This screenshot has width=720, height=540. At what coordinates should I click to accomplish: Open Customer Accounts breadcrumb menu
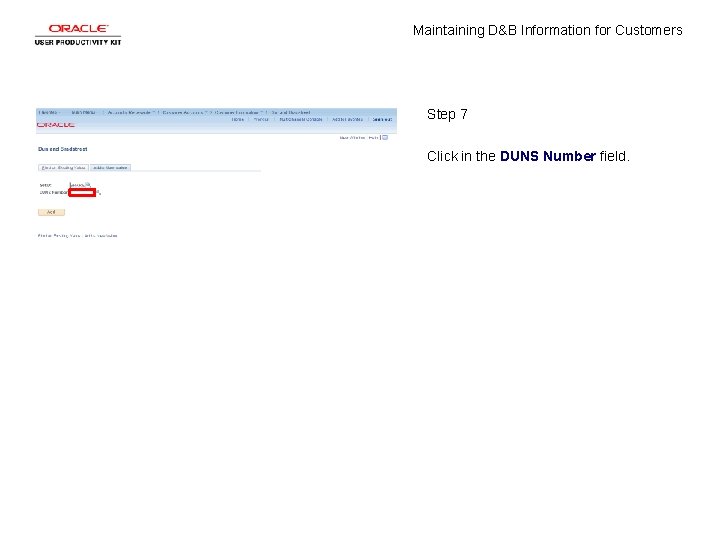point(185,112)
